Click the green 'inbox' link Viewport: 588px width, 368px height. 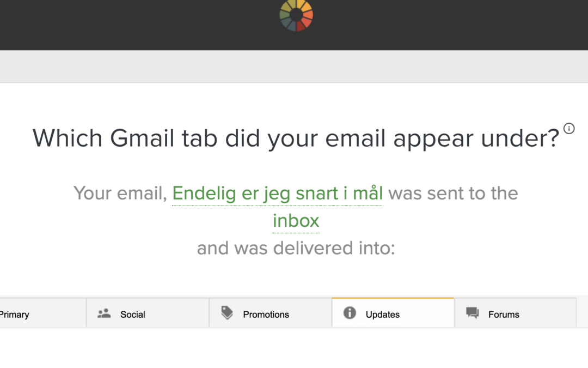tap(296, 221)
